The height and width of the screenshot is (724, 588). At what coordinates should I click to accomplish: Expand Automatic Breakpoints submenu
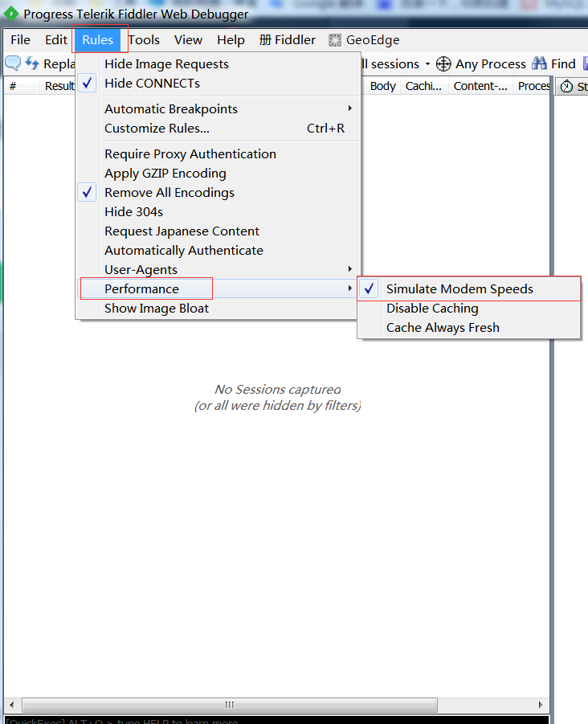[218, 109]
